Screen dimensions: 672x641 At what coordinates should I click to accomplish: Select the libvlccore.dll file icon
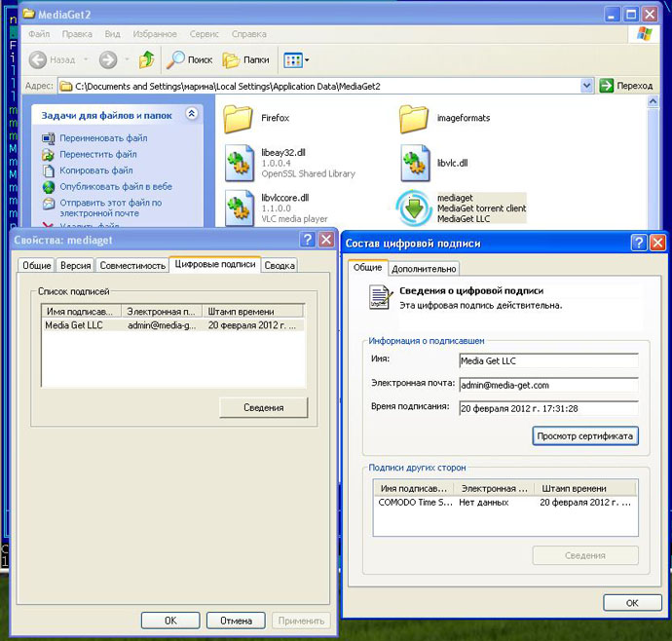[x=240, y=208]
